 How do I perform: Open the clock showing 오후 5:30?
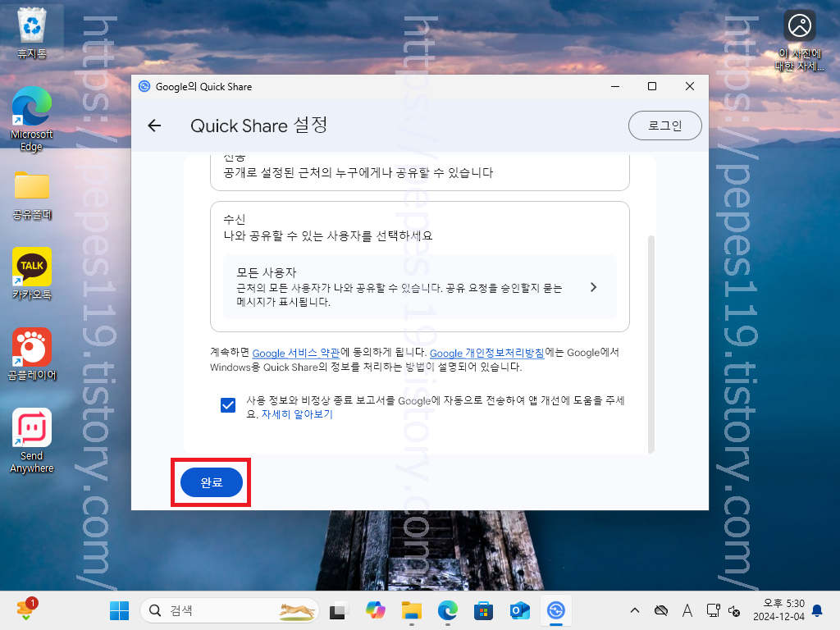point(778,610)
